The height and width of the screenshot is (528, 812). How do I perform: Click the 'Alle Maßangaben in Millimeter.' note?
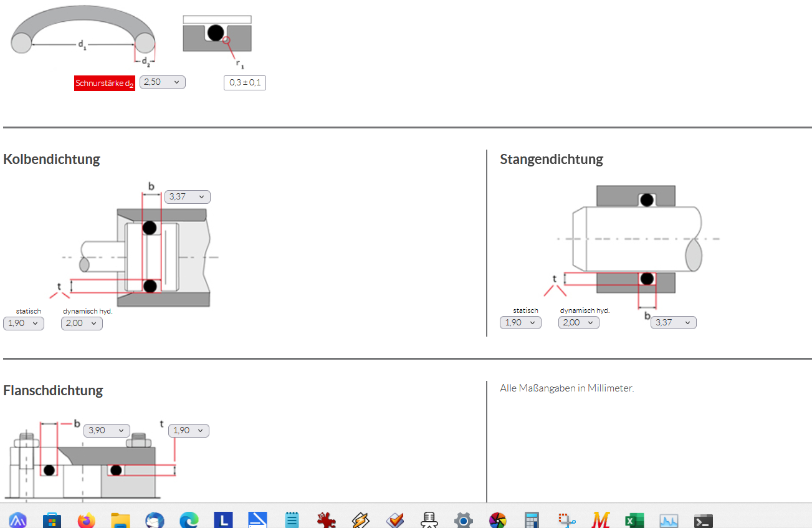[x=567, y=388]
